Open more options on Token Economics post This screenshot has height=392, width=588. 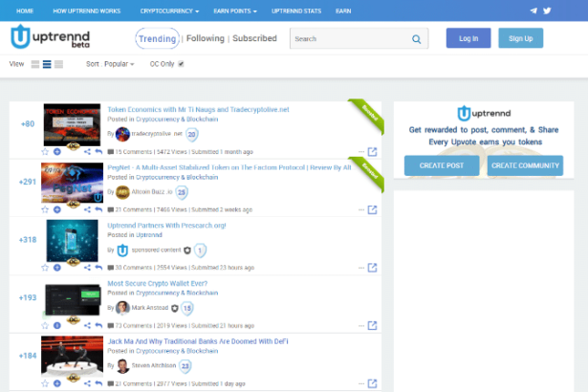361,152
